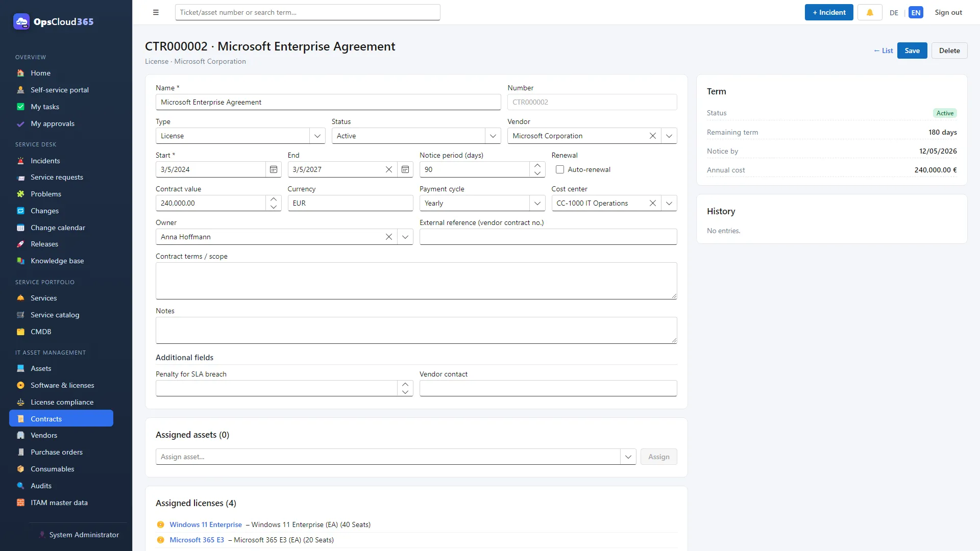Open the Microsoft 365 E3 license link

197,540
